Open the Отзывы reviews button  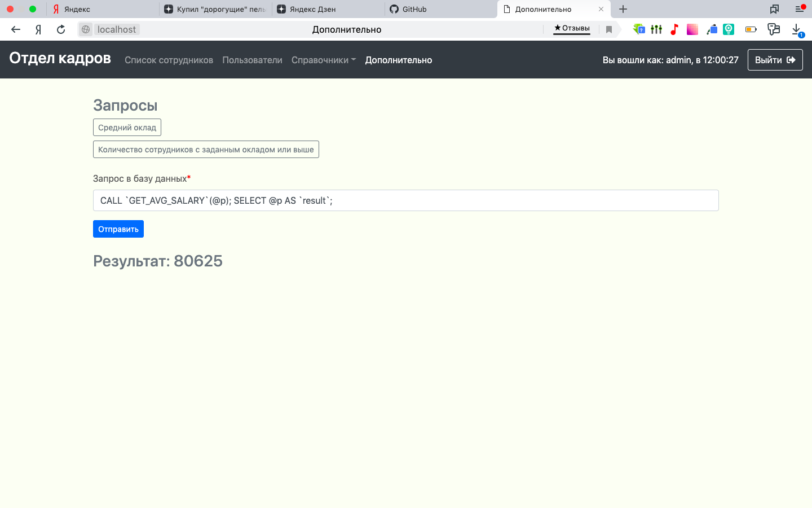(x=572, y=28)
